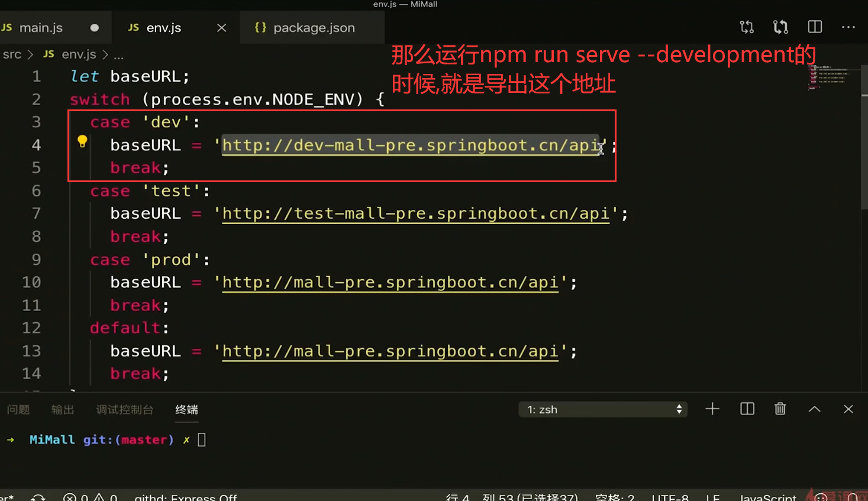
Task: Click 'process.env.NODE_ENV' in switch statement
Action: coord(253,99)
